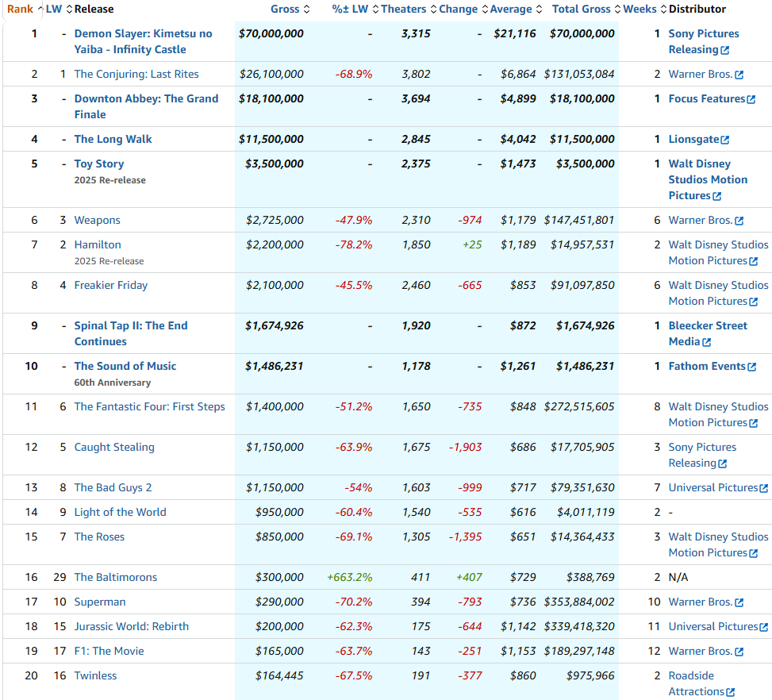772x700 pixels.
Task: Open the Weapons release link
Action: pos(97,220)
